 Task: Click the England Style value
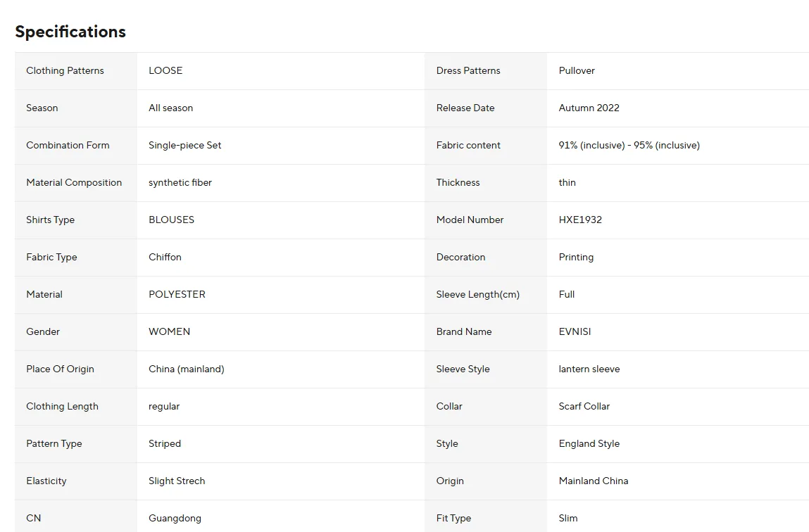[x=589, y=444]
